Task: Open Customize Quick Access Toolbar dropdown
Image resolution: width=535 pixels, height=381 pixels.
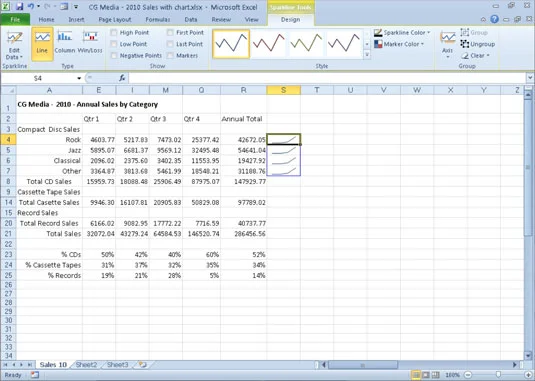Action: pos(76,6)
